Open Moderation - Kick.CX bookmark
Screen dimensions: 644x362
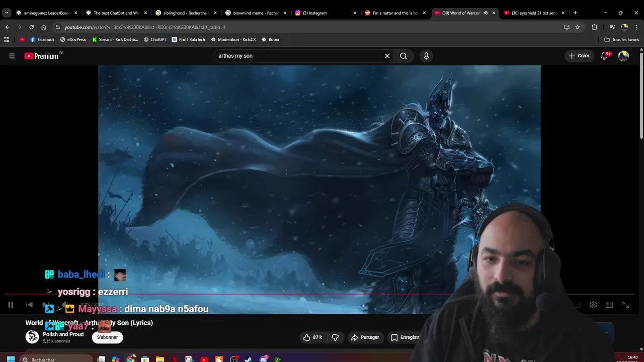click(233, 39)
